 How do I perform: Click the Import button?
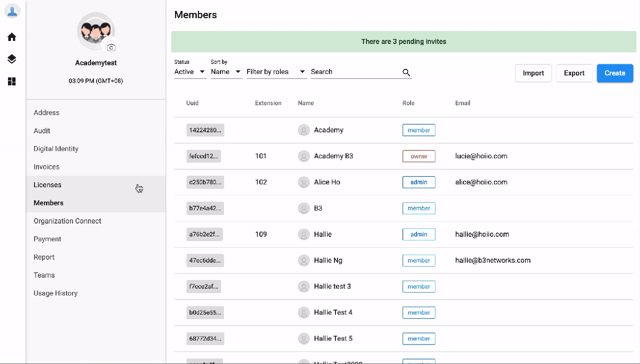[533, 73]
